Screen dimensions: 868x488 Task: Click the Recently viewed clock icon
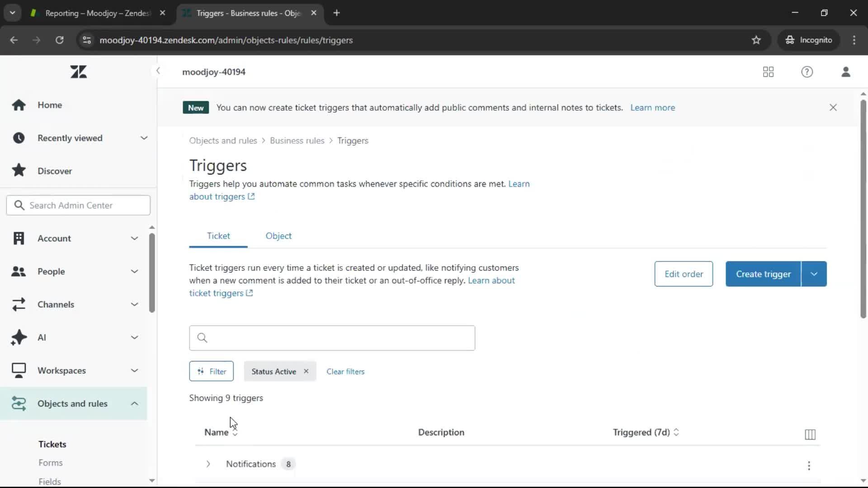click(x=19, y=138)
